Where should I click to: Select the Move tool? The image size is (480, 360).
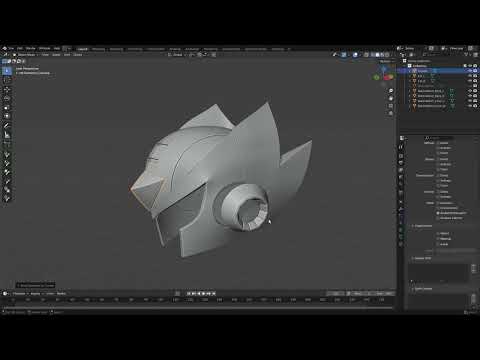(x=7, y=90)
